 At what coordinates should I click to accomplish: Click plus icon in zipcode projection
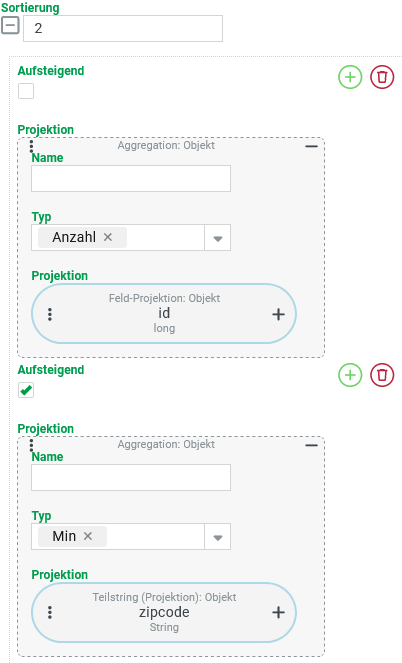pos(278,612)
